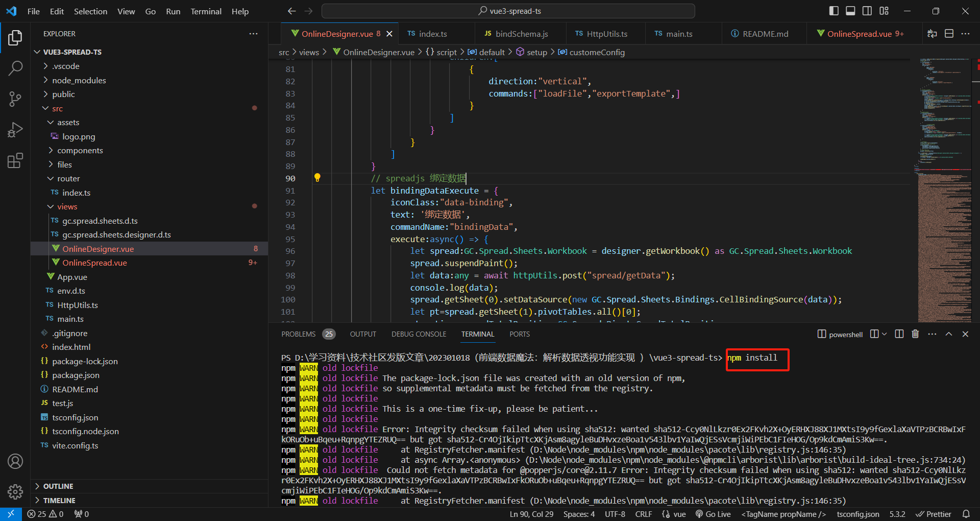Screen dimensions: 980x521
Task: Click the lightbulb code action icon
Action: [x=317, y=178]
